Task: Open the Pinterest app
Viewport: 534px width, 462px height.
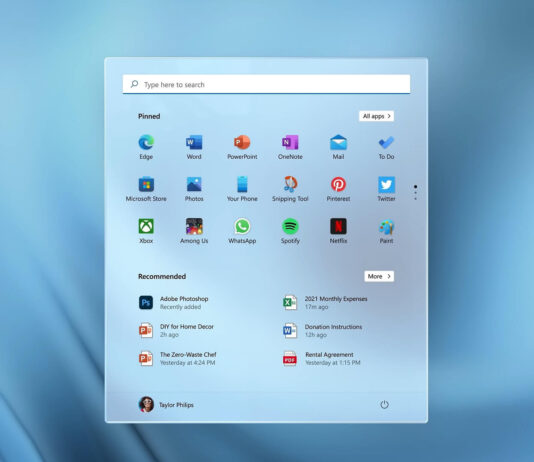Action: [338, 189]
